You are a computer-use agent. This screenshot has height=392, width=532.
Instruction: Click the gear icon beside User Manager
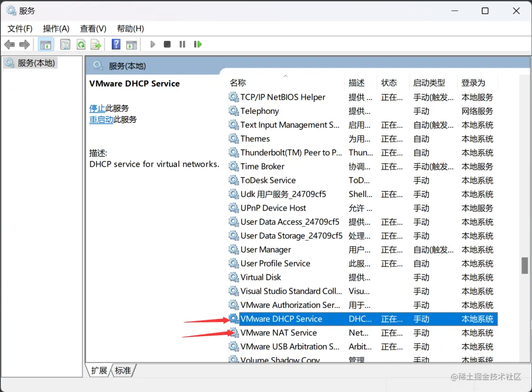[x=234, y=249]
